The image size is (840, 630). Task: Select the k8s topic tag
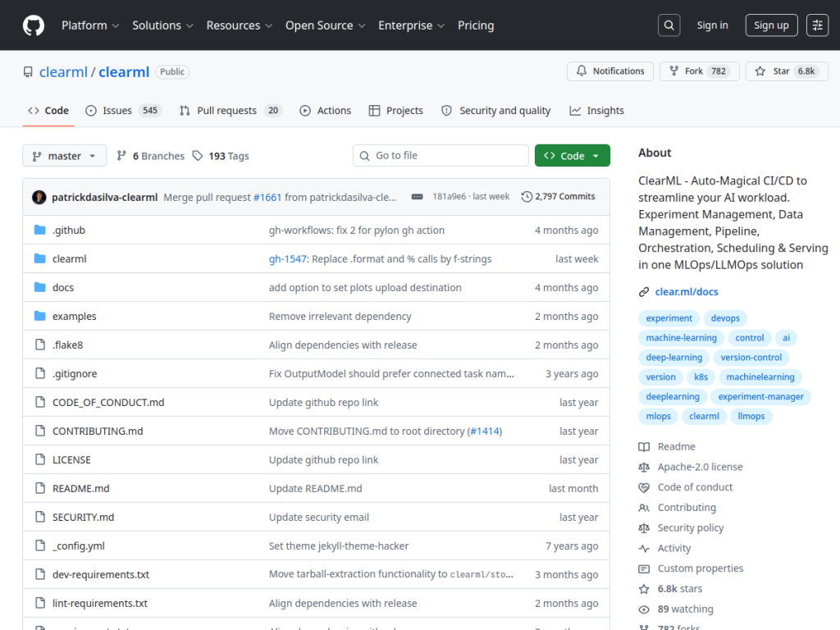click(x=701, y=377)
